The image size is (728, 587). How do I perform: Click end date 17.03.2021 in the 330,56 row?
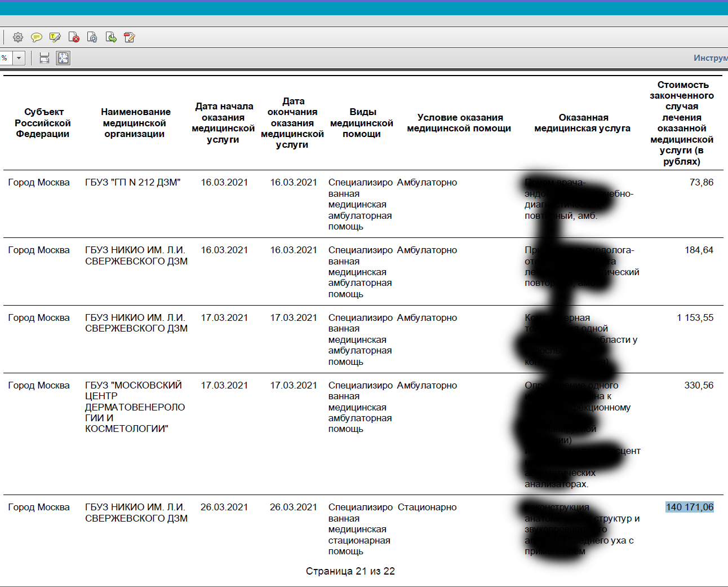(294, 386)
